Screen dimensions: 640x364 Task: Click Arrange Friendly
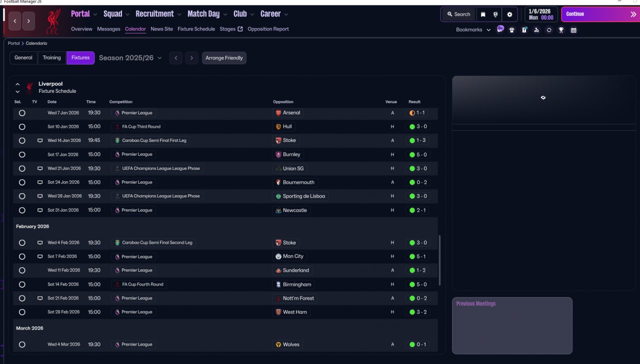click(x=224, y=58)
